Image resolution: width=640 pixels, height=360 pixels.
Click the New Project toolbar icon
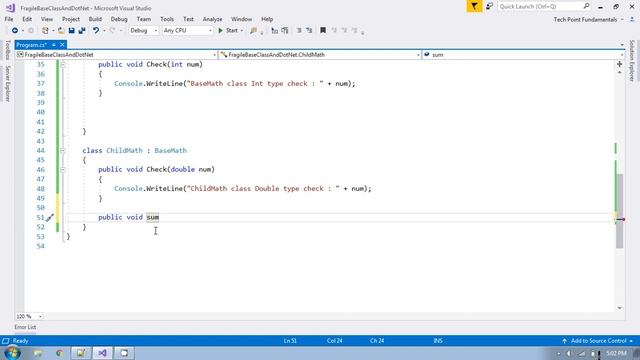(x=45, y=31)
